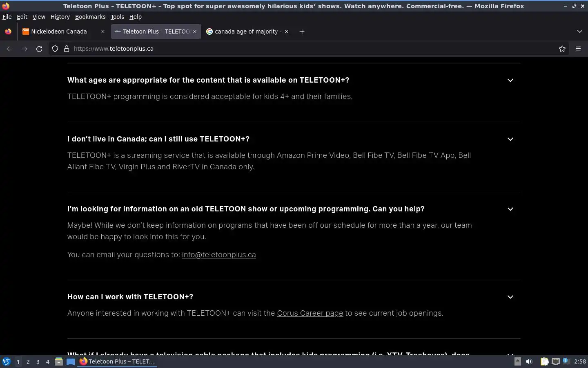
Task: Open the Edit menu
Action: point(22,17)
